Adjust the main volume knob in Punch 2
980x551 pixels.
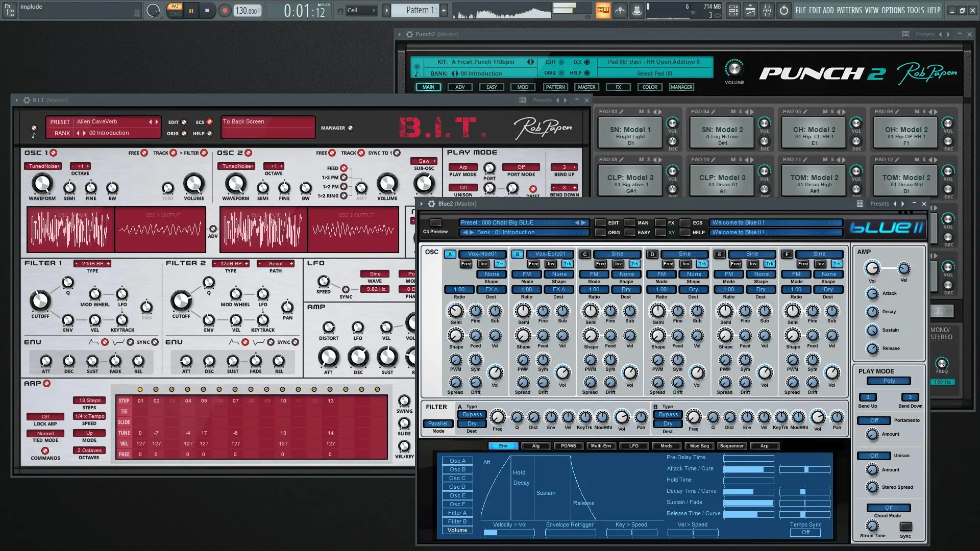(734, 68)
